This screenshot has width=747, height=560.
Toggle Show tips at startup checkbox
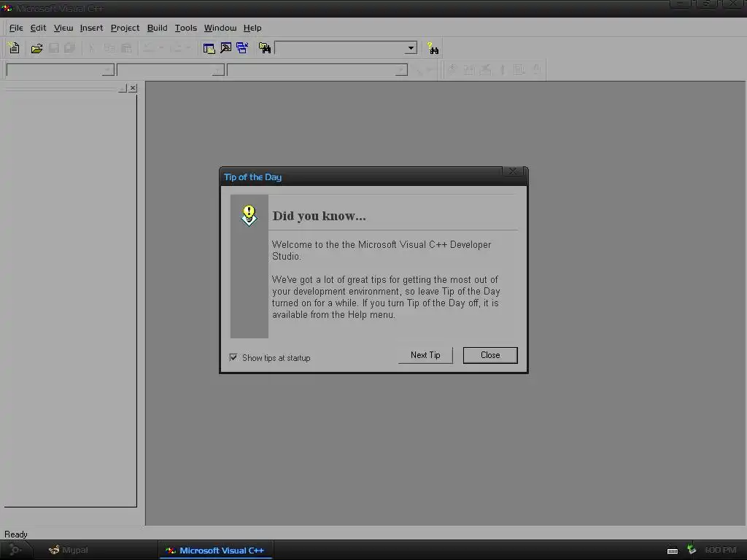pyautogui.click(x=233, y=357)
